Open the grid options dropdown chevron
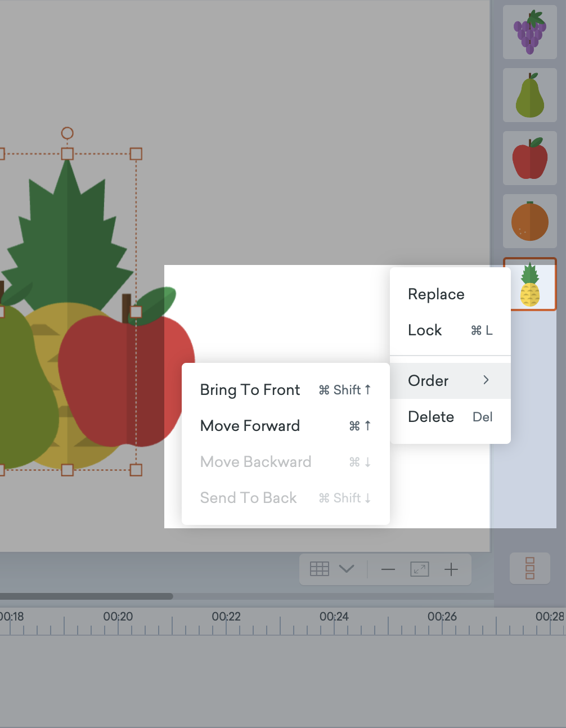The height and width of the screenshot is (728, 566). [x=347, y=569]
